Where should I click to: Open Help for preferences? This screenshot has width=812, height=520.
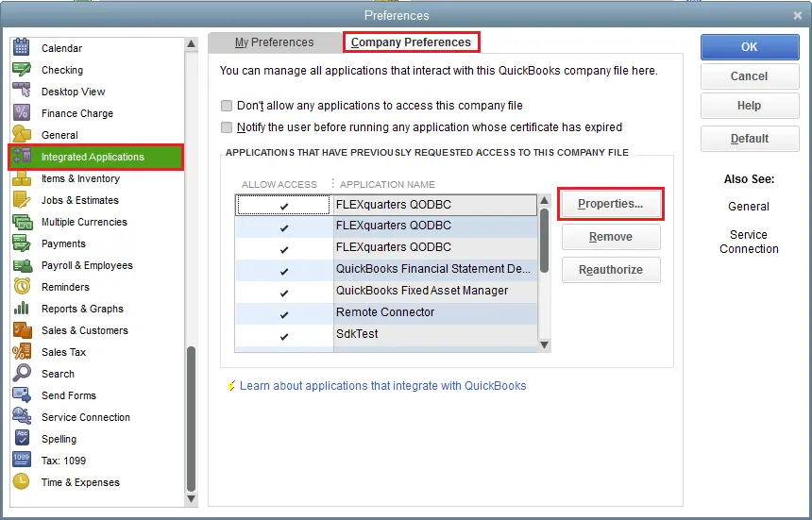pyautogui.click(x=750, y=106)
